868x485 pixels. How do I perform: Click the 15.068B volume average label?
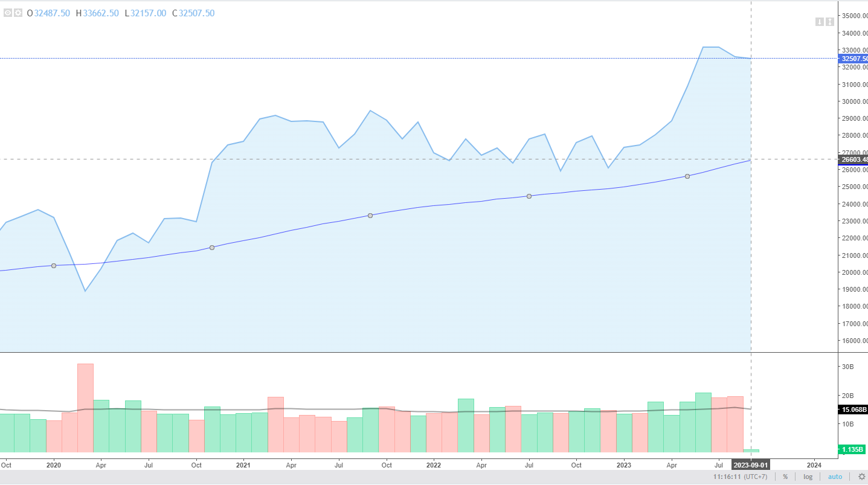pos(853,410)
